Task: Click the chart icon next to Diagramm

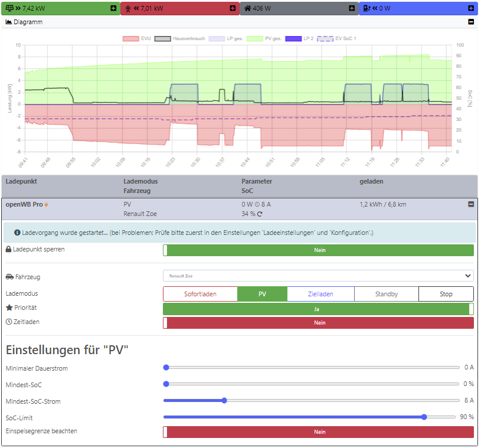Action: pyautogui.click(x=9, y=22)
